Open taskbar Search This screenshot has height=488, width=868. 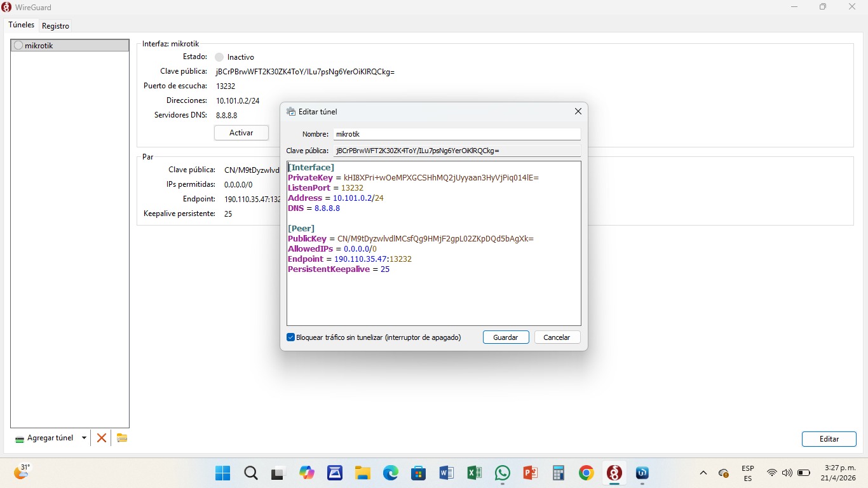tap(251, 473)
